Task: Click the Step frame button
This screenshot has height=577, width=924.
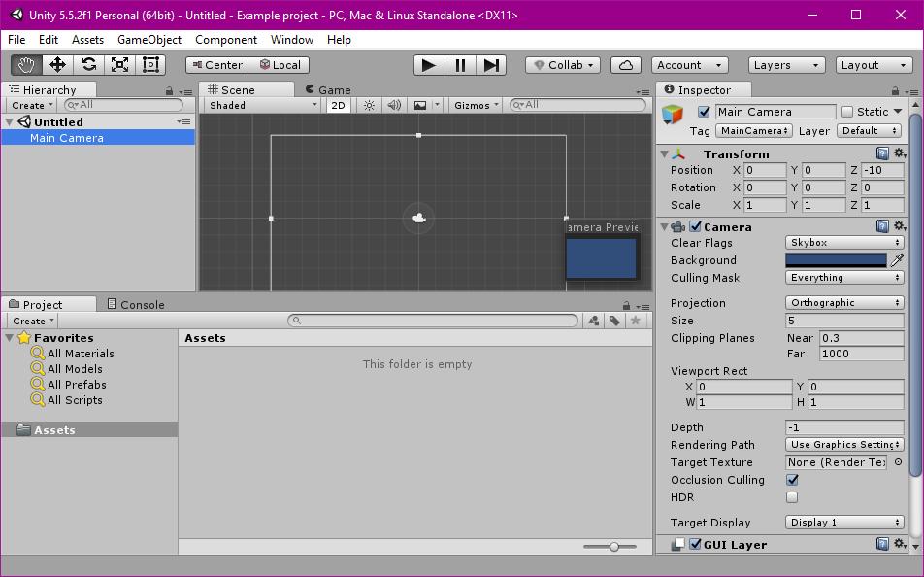Action: click(x=491, y=65)
